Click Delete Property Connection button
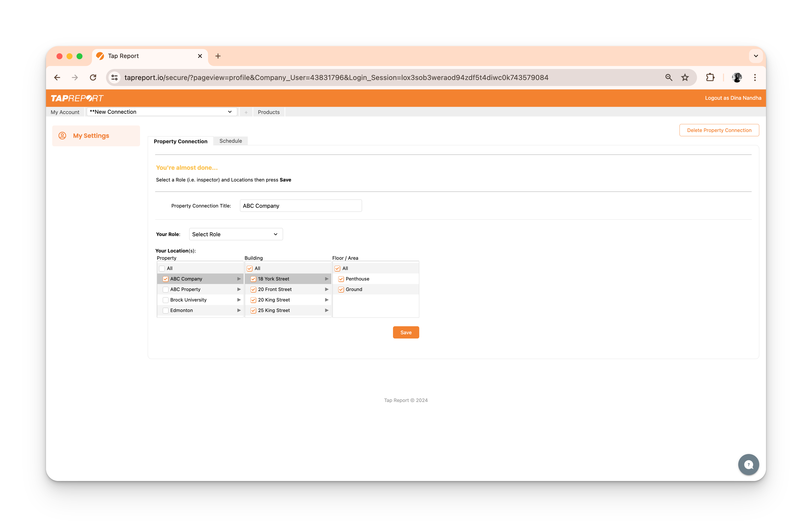The height and width of the screenshot is (527, 812). (x=719, y=130)
